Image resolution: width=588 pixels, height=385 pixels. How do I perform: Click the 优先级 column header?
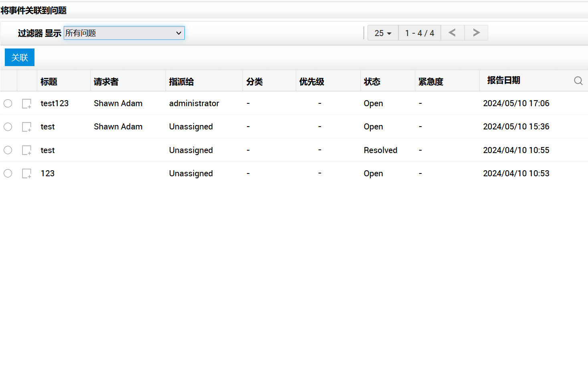tap(311, 82)
